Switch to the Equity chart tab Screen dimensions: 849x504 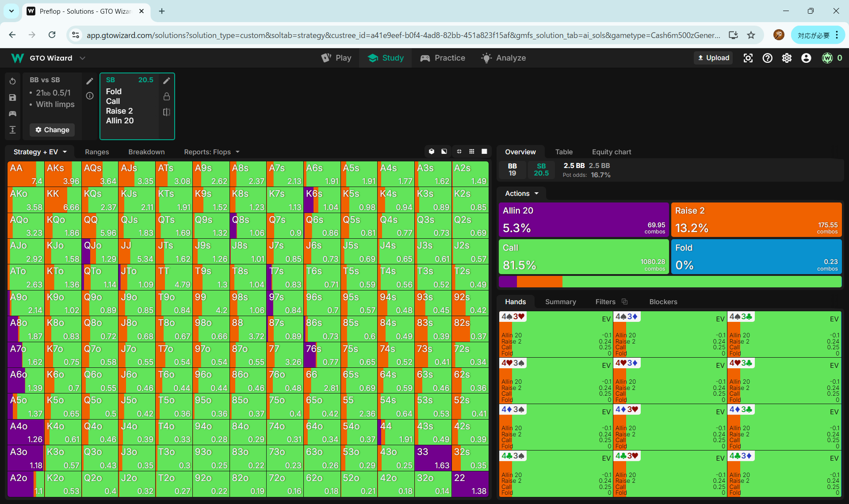coord(611,152)
